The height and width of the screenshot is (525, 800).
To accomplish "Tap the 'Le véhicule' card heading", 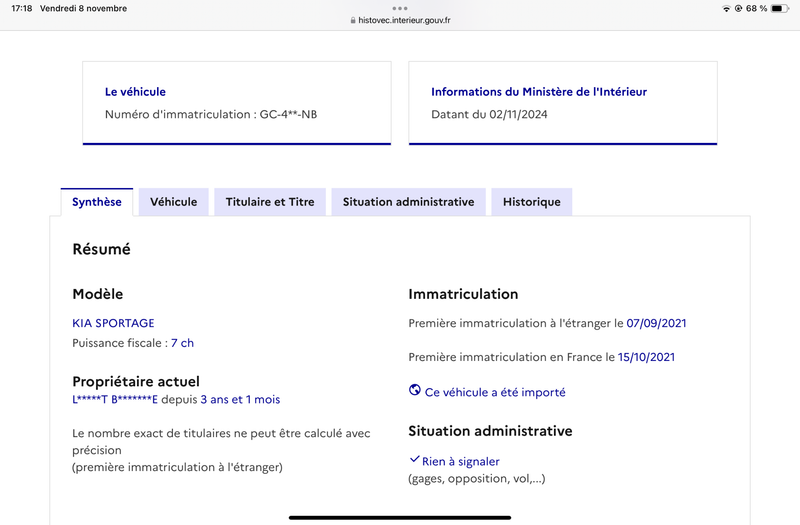I will click(x=135, y=92).
